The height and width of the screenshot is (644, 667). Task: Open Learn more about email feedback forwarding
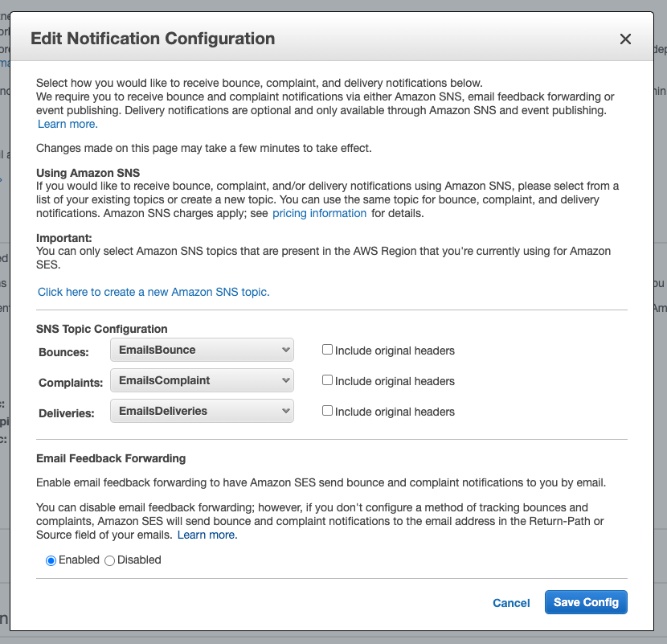click(207, 535)
